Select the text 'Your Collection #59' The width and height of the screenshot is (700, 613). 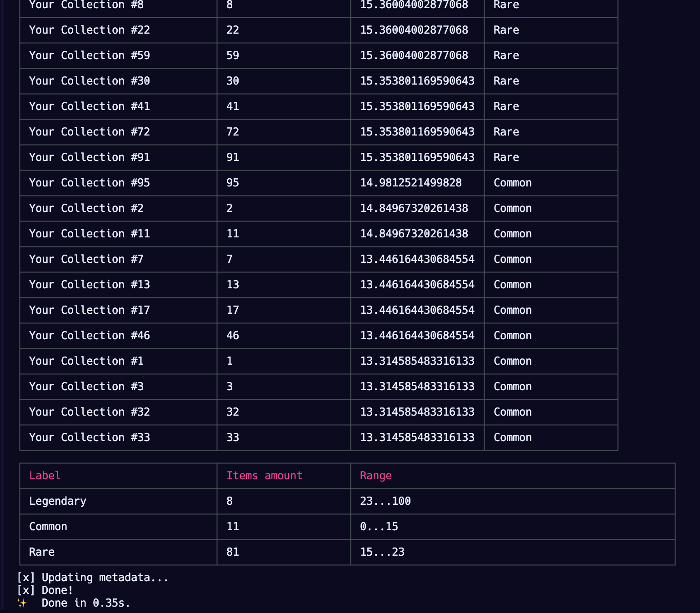(90, 55)
